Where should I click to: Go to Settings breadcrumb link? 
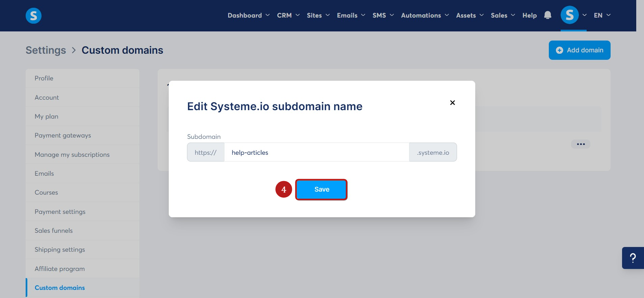tap(46, 50)
